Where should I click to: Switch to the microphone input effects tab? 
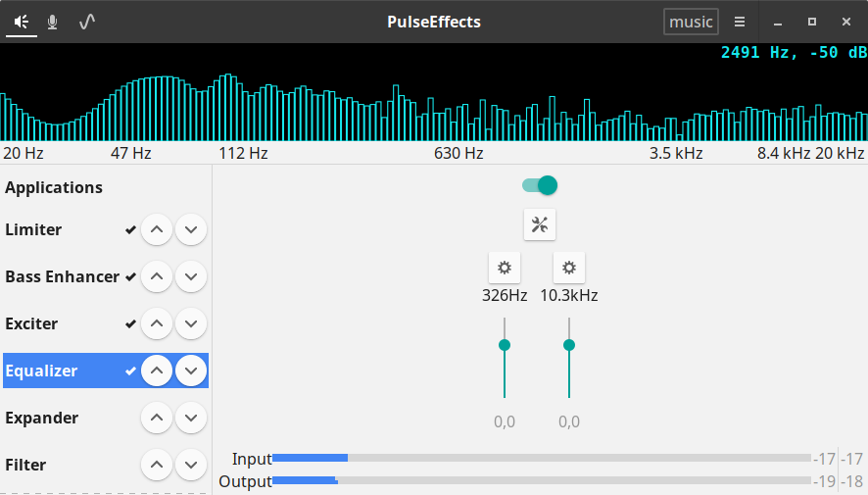click(53, 23)
